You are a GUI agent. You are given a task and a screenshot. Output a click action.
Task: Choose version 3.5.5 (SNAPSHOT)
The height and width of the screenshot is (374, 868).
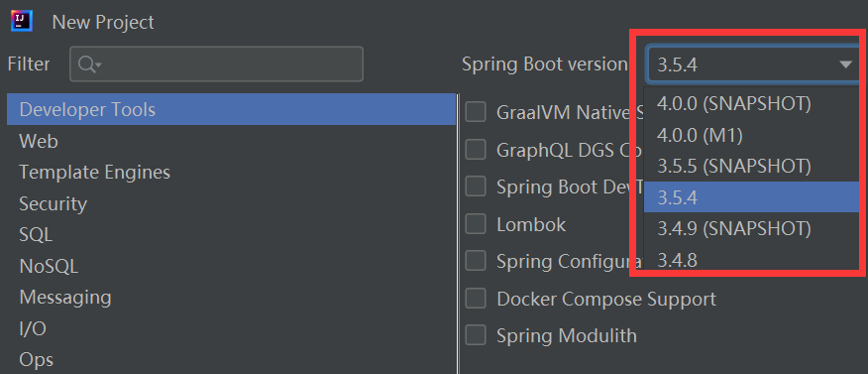coord(752,166)
